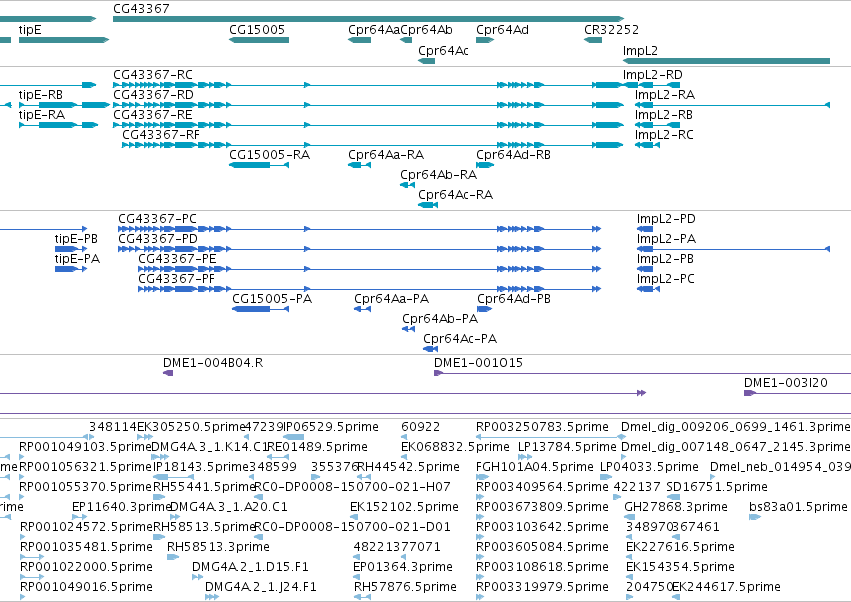Click the RC0-DP0008-150700-021-H07 label
The image size is (851, 602).
coord(352,487)
